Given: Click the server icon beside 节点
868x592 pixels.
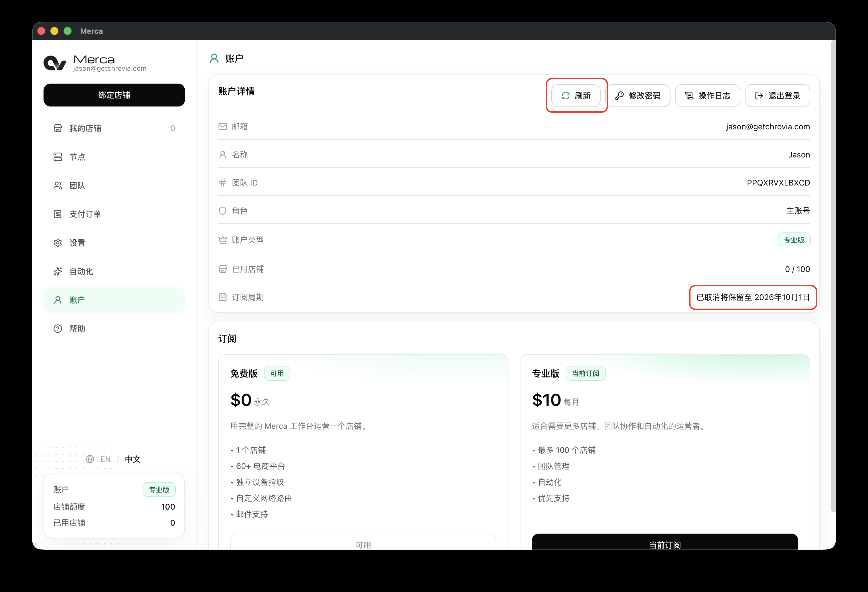Looking at the screenshot, I should (x=58, y=157).
